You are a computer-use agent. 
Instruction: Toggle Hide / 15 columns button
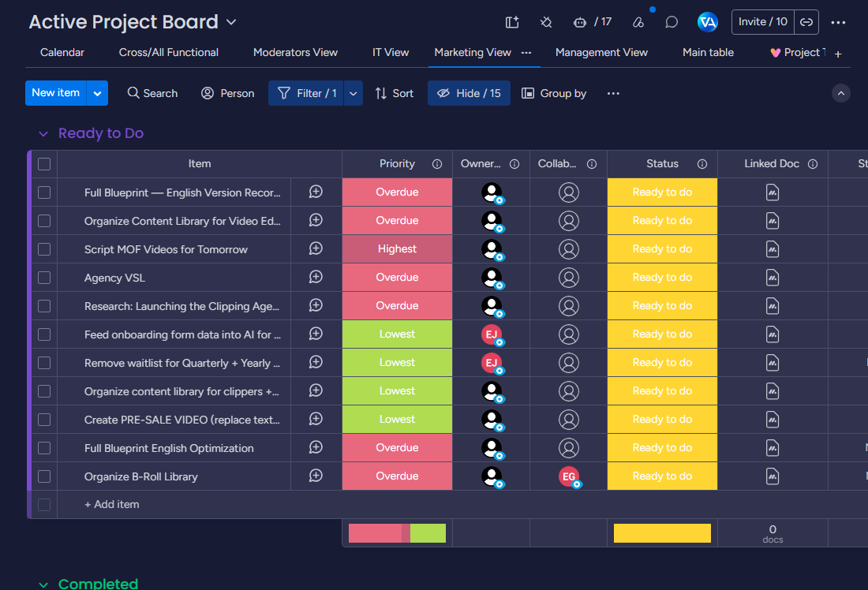(x=469, y=93)
